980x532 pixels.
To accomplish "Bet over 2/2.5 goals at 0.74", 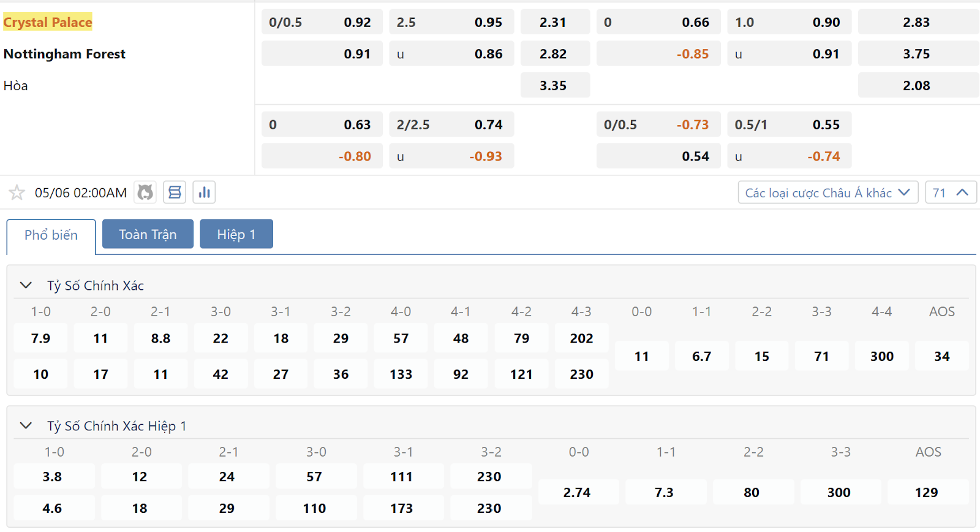I will pos(451,124).
